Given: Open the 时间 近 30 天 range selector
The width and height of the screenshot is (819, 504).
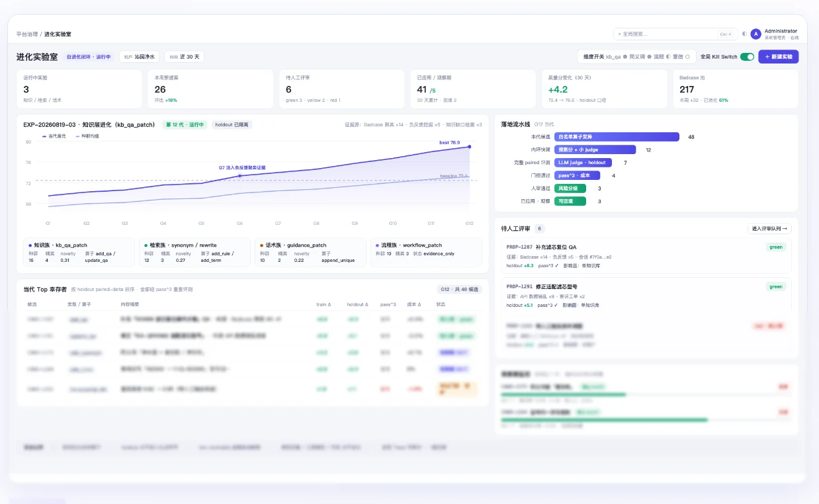Looking at the screenshot, I should pyautogui.click(x=184, y=57).
